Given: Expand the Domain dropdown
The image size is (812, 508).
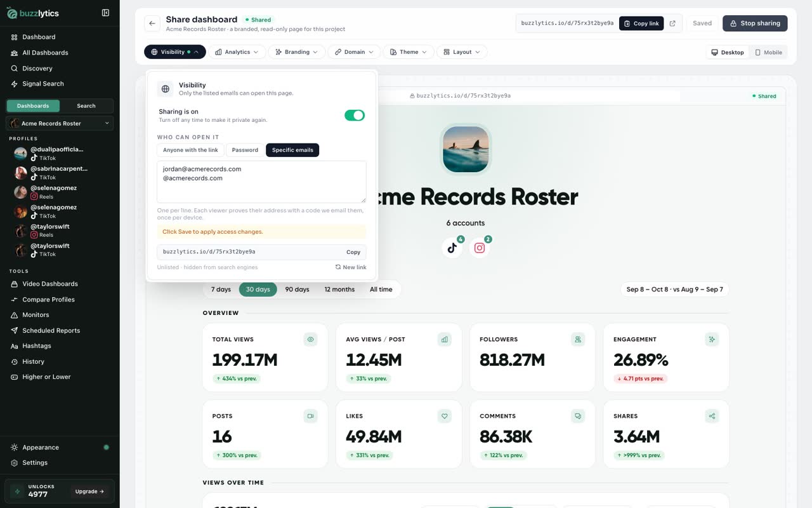Looking at the screenshot, I should click(354, 52).
